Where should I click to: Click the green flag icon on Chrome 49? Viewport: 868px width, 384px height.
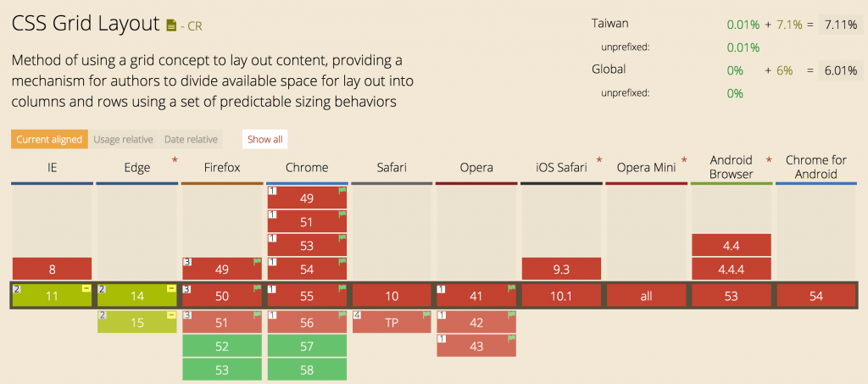coord(342,191)
